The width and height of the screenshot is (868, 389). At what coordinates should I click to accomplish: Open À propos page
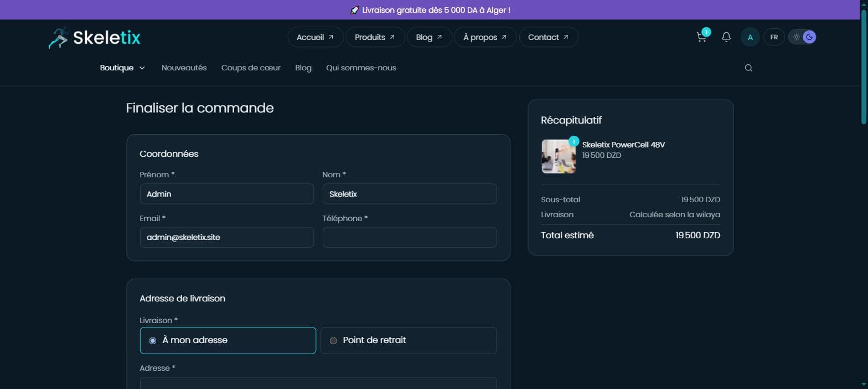pyautogui.click(x=485, y=37)
